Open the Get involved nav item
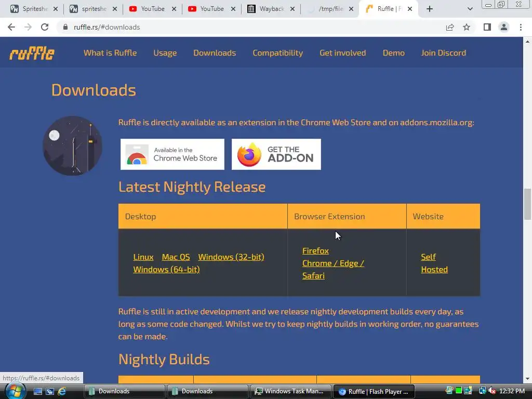Image resolution: width=532 pixels, height=399 pixels. pos(343,53)
